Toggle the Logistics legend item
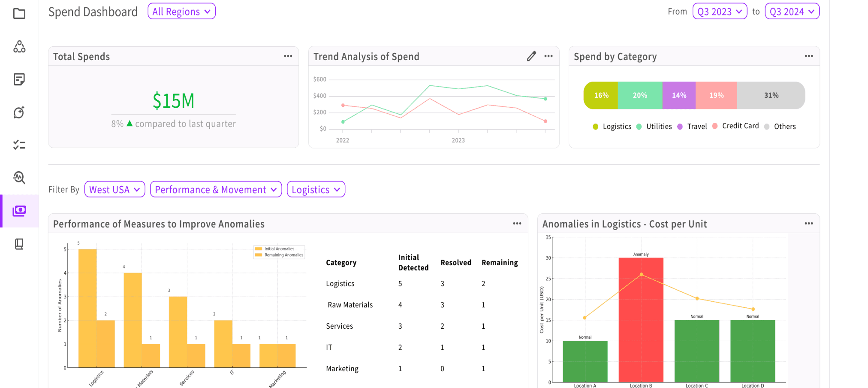Image resolution: width=868 pixels, height=388 pixels. (x=612, y=127)
